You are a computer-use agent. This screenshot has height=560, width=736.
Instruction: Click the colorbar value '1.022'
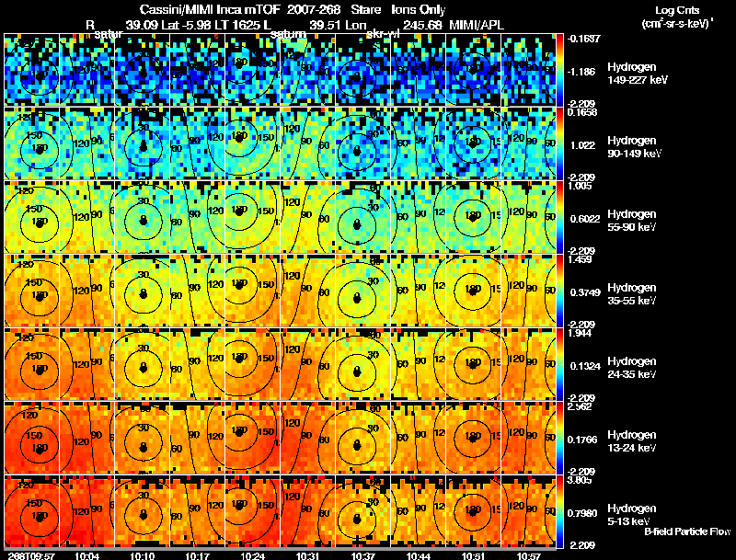[x=582, y=145]
